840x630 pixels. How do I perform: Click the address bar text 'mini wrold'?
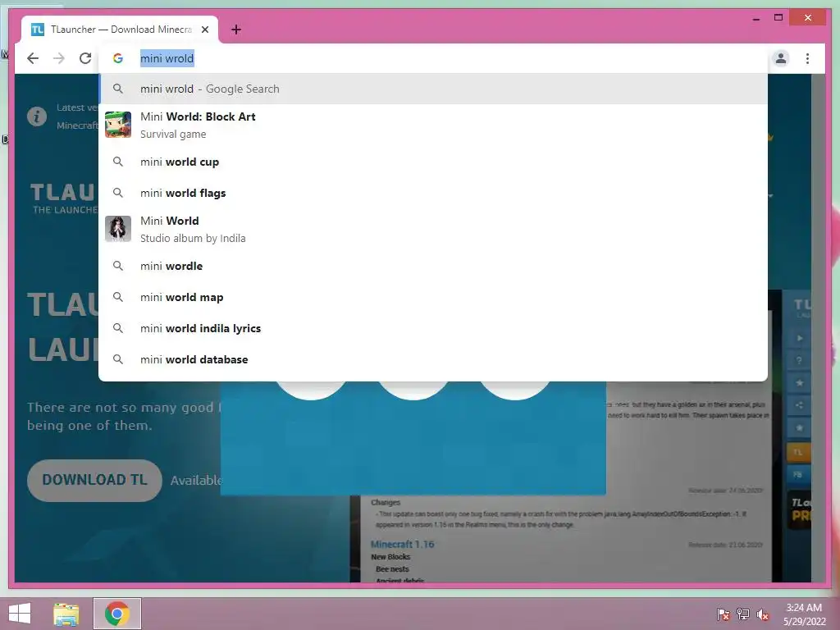pos(167,58)
